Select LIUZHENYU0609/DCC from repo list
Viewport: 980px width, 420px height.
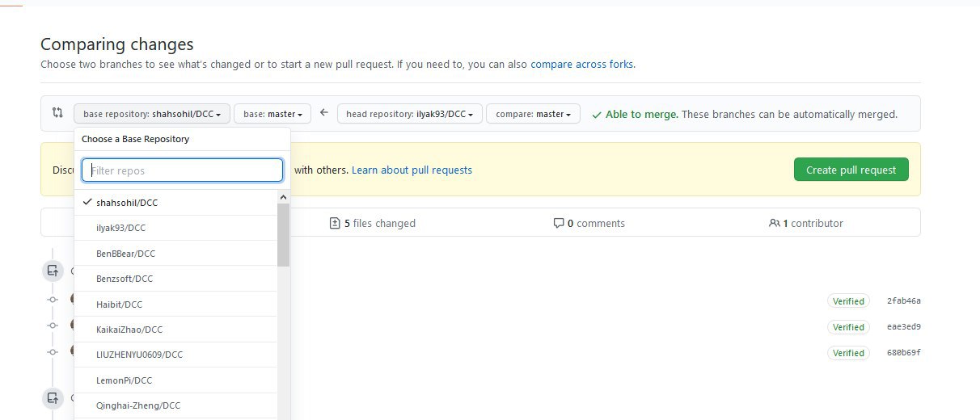pos(175,355)
